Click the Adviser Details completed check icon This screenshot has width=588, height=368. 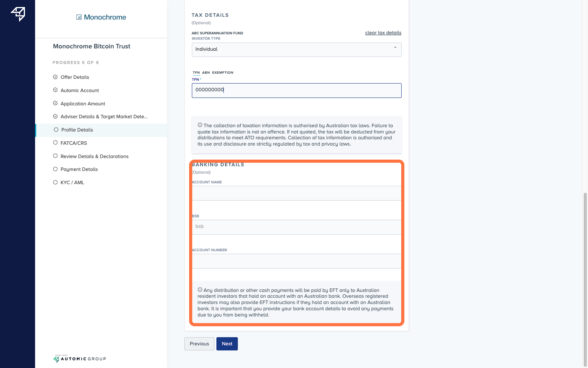click(x=55, y=116)
